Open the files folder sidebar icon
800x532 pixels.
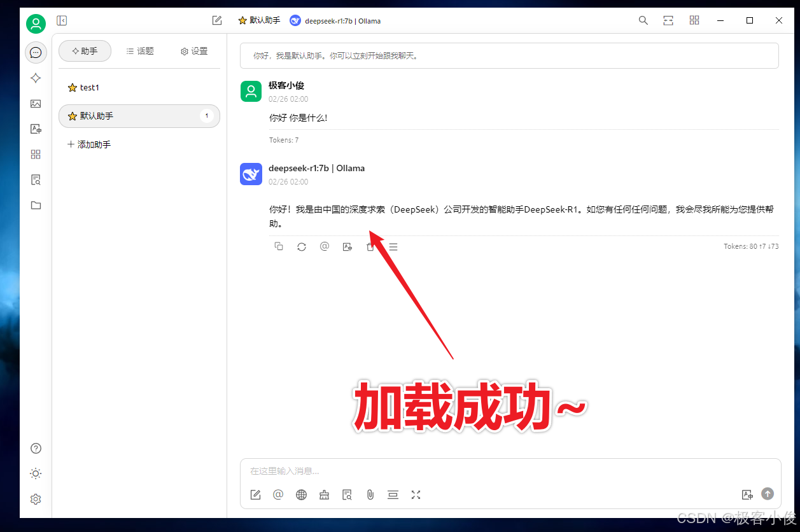point(36,205)
